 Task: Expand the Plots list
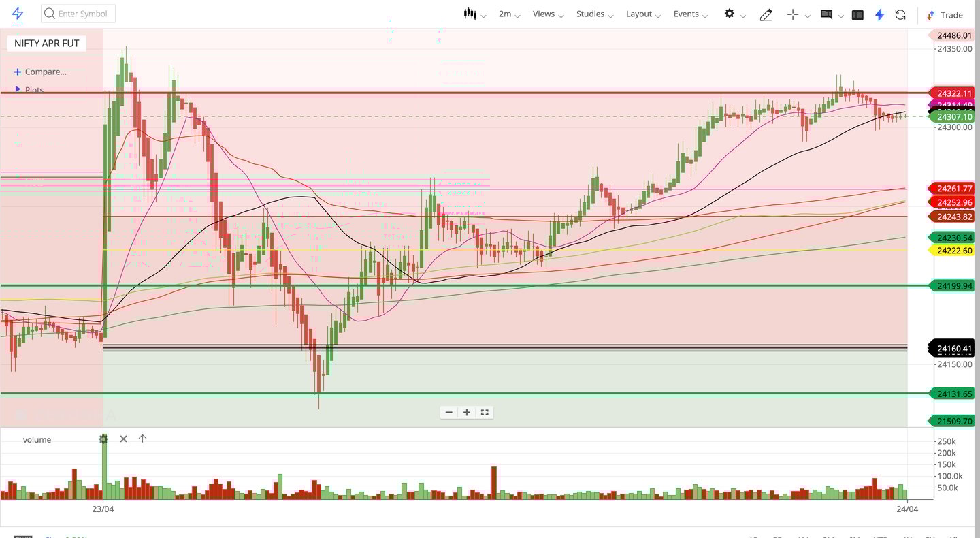click(29, 89)
